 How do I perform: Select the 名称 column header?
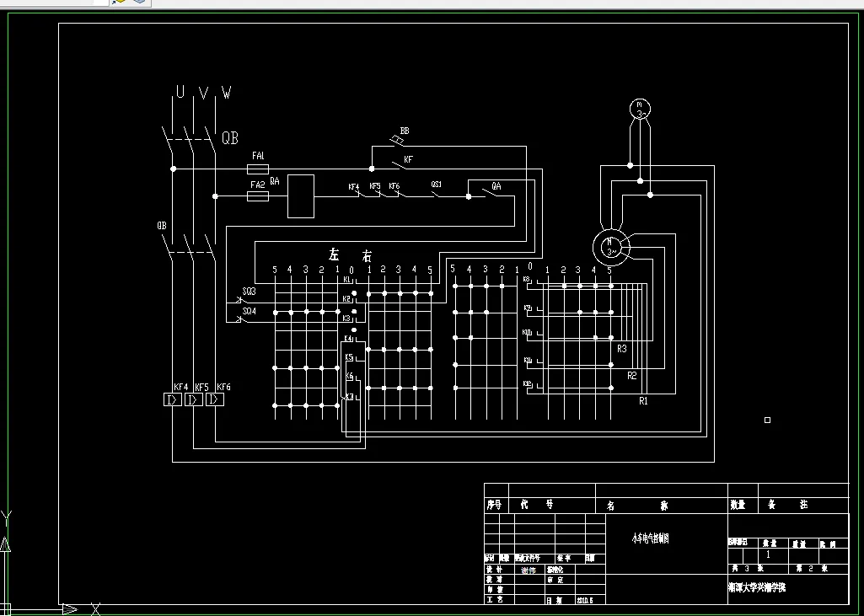point(637,506)
